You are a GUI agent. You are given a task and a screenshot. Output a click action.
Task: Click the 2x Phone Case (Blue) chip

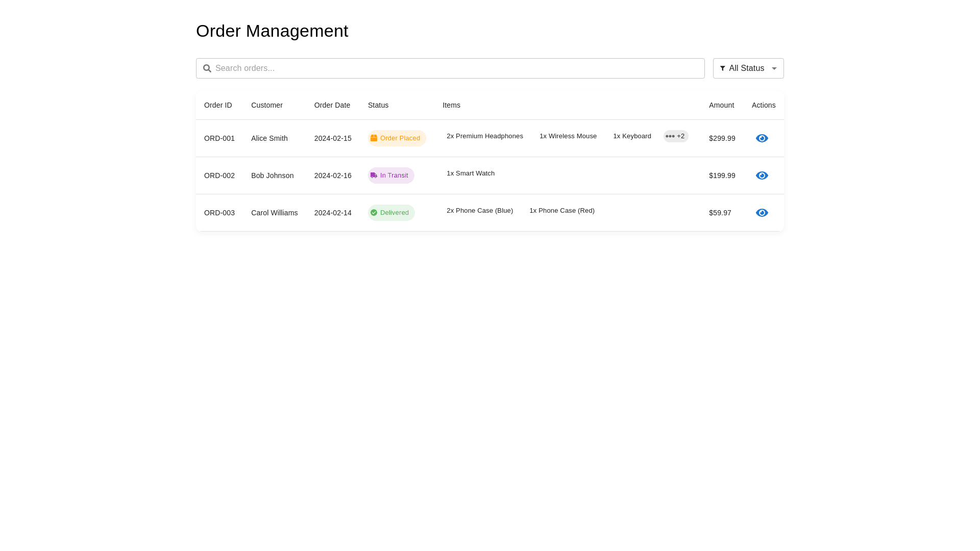pos(479,211)
